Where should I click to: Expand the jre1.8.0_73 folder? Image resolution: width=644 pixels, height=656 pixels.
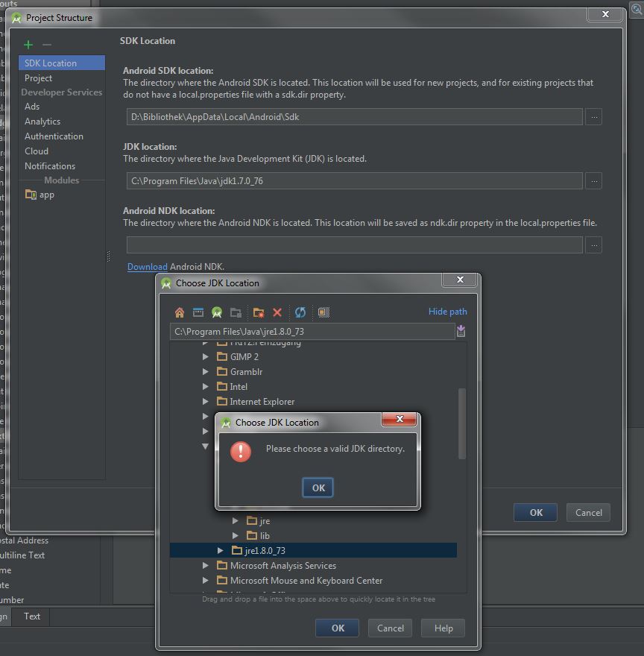coord(220,551)
